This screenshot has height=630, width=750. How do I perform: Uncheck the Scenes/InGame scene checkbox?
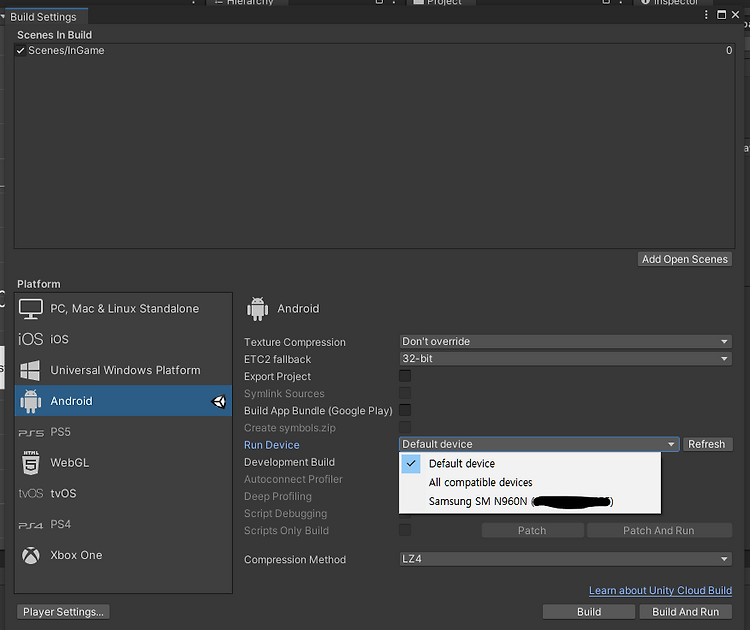pyautogui.click(x=20, y=50)
